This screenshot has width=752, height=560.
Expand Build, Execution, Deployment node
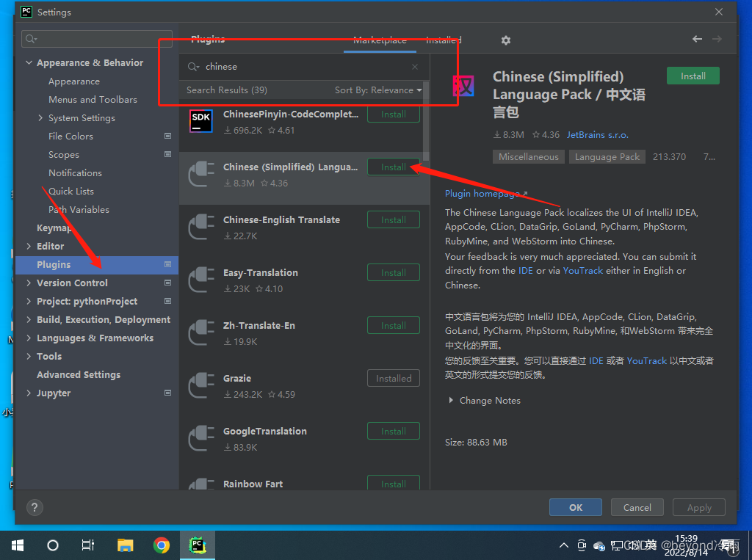click(29, 319)
